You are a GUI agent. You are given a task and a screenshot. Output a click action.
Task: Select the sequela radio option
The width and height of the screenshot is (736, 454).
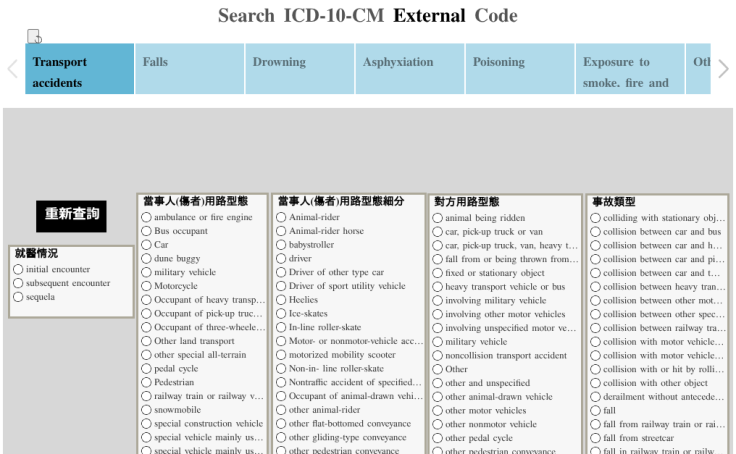coord(18,297)
